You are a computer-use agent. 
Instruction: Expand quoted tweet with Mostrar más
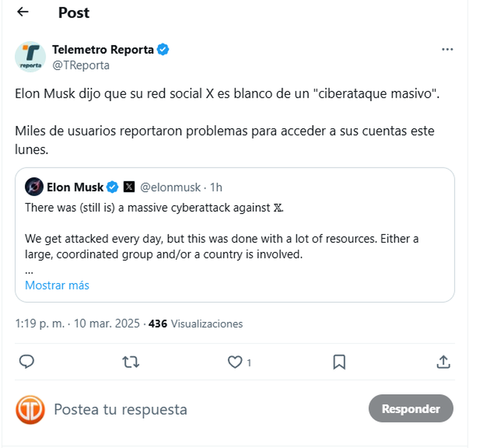(x=57, y=285)
